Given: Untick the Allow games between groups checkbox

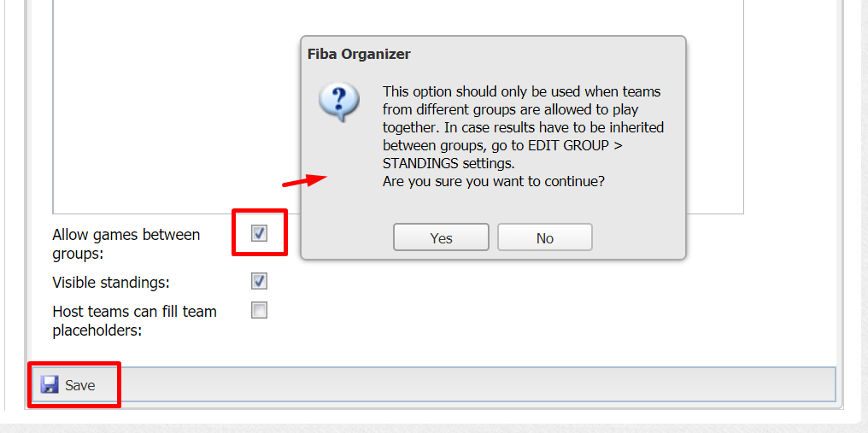Looking at the screenshot, I should pos(259,233).
